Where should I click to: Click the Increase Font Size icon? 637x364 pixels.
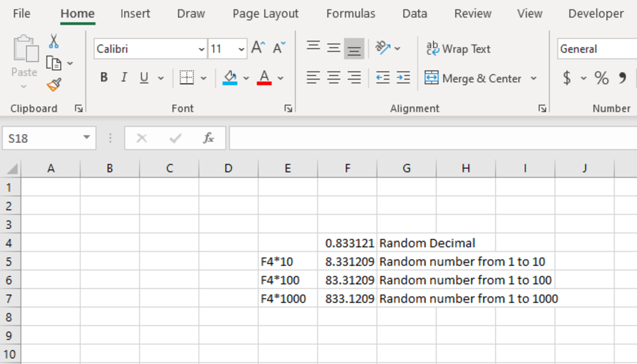tap(258, 49)
